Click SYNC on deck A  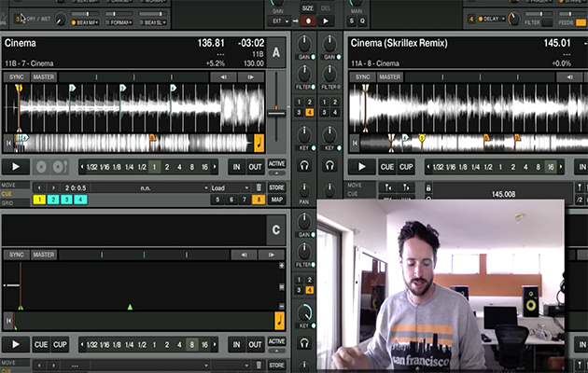[x=16, y=76]
